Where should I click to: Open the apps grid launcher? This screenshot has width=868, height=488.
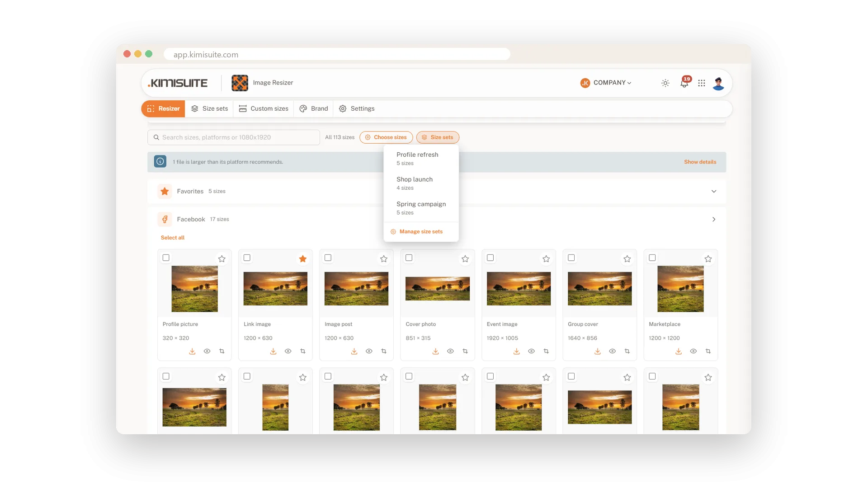[x=701, y=83]
